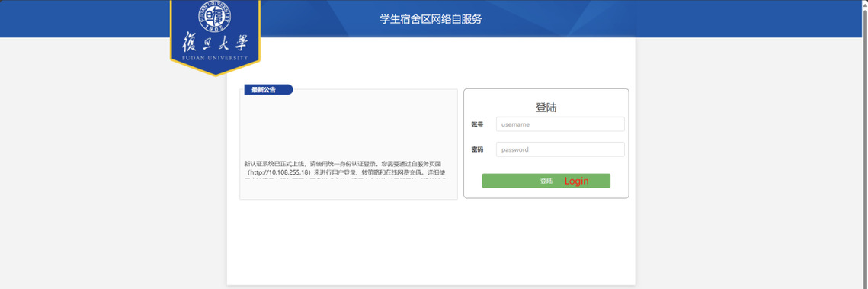
Task: Focus the username input field
Action: pyautogui.click(x=560, y=124)
